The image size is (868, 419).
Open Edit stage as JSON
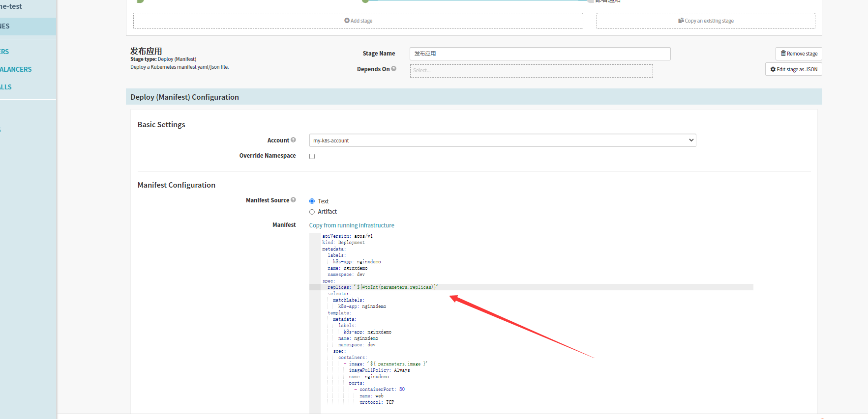(x=794, y=69)
